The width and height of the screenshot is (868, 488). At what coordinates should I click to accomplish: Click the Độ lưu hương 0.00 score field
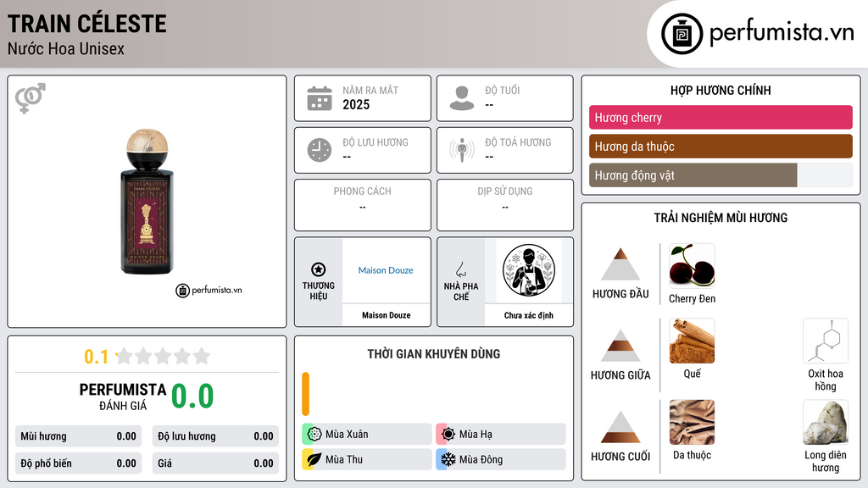[215, 436]
